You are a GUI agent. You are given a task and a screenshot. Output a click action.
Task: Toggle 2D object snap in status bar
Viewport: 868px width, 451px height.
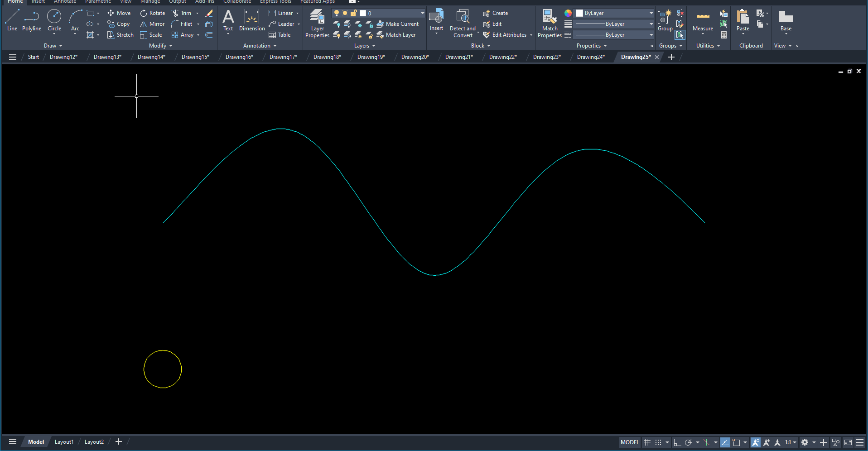point(736,442)
